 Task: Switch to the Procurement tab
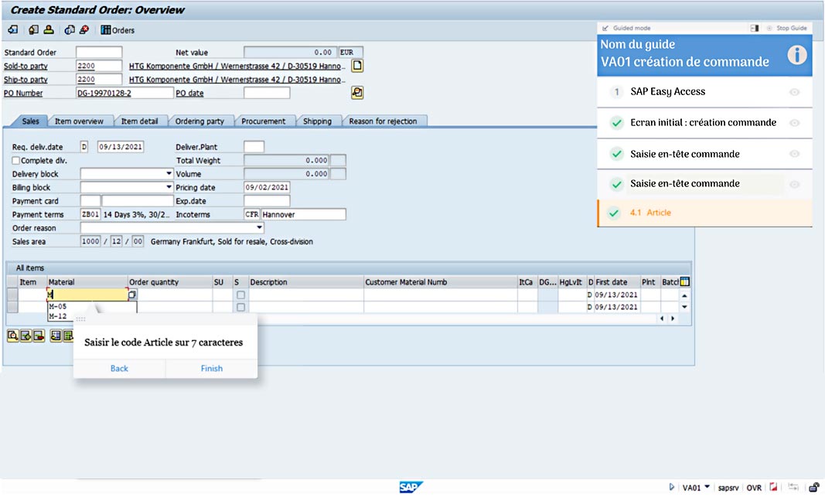[263, 121]
